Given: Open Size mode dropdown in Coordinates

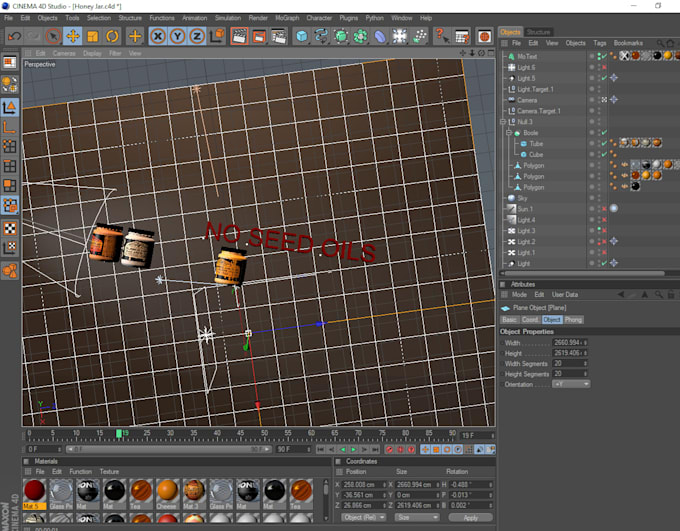Looking at the screenshot, I should pyautogui.click(x=417, y=518).
